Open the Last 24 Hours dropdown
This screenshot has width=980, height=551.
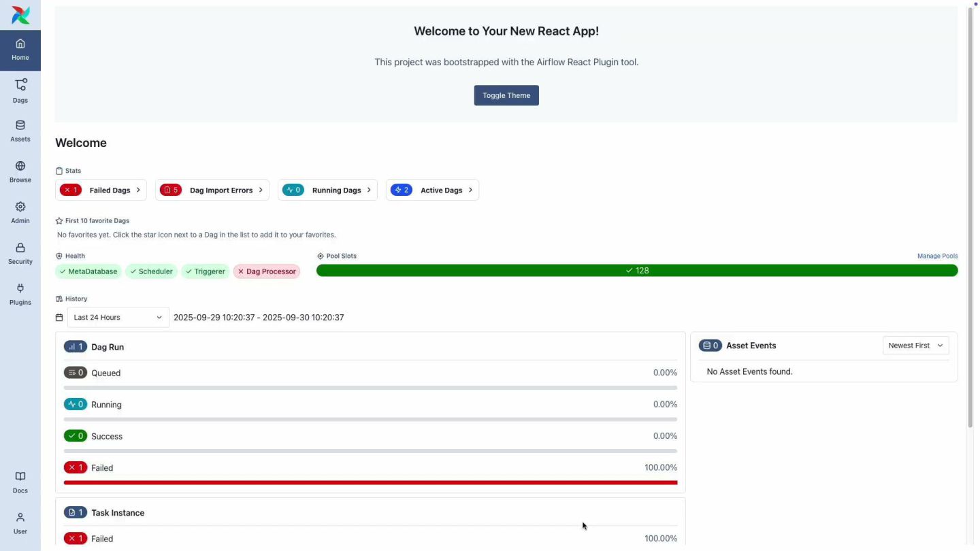coord(118,318)
